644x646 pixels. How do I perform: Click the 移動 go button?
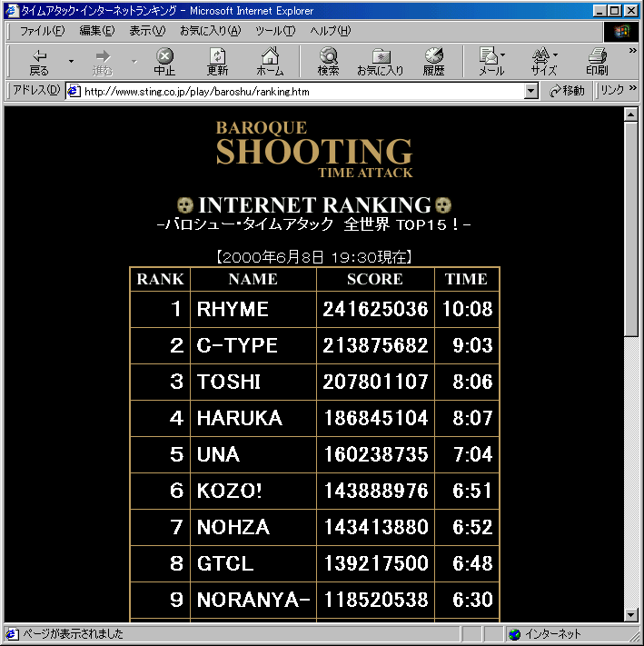tap(567, 91)
